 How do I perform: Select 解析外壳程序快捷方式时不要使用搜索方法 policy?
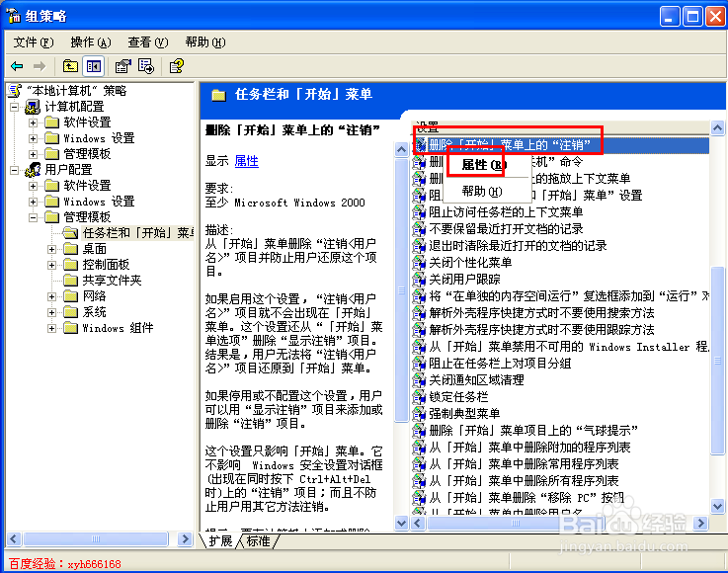(x=541, y=312)
